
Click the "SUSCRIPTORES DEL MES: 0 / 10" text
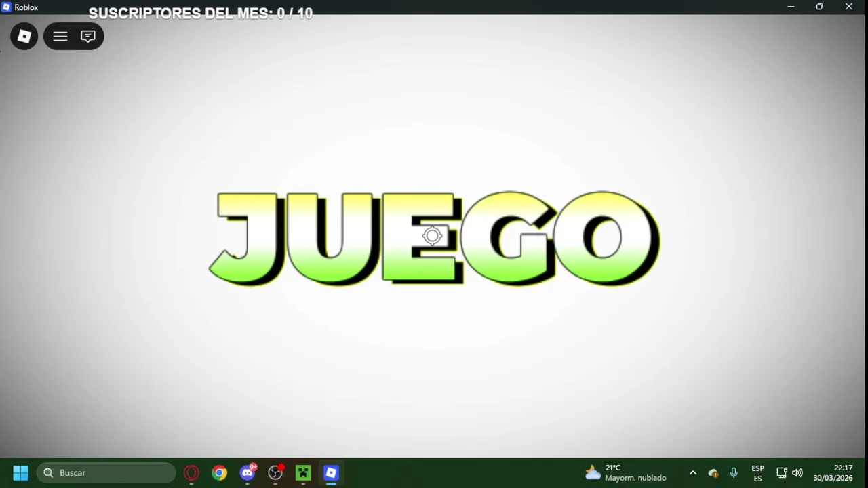pyautogui.click(x=201, y=14)
